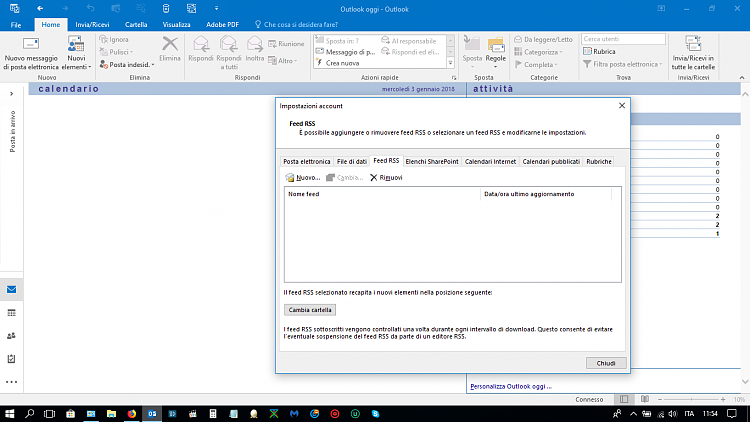Switch to Elenchi SharePoint tab

pyautogui.click(x=432, y=162)
